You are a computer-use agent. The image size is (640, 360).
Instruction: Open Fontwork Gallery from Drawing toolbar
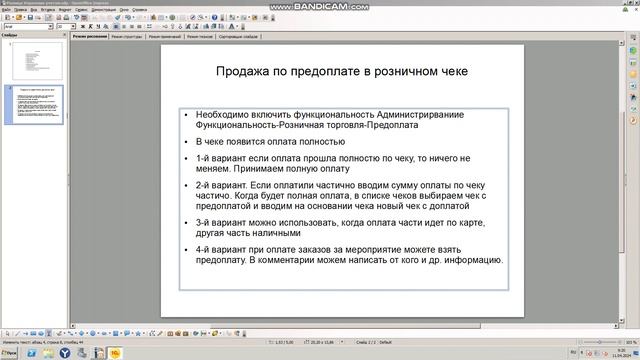[x=170, y=333]
